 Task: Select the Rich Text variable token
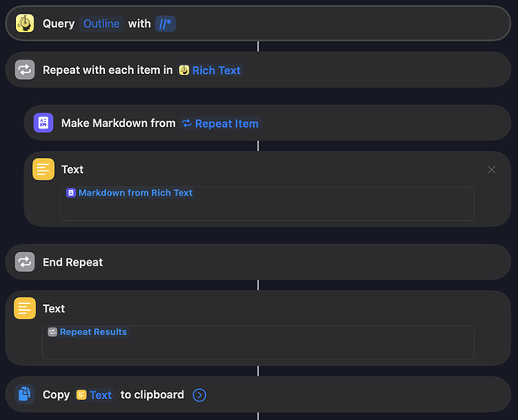[210, 71]
